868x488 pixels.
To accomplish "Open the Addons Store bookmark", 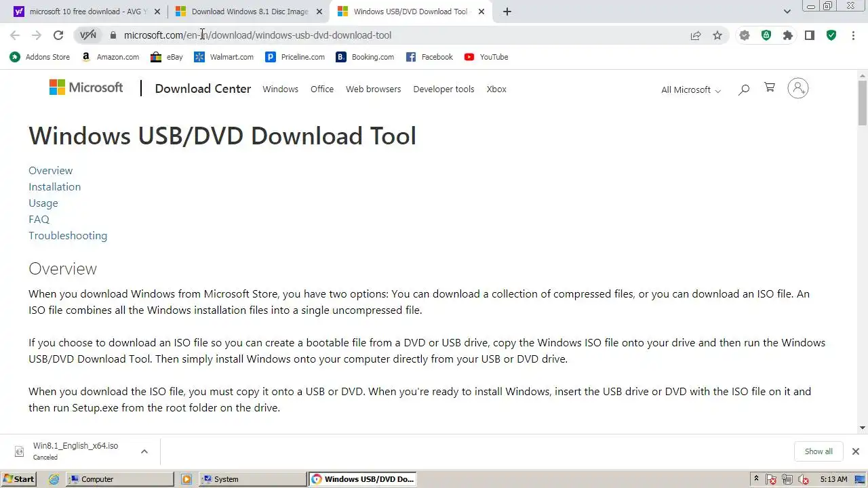I will (40, 57).
